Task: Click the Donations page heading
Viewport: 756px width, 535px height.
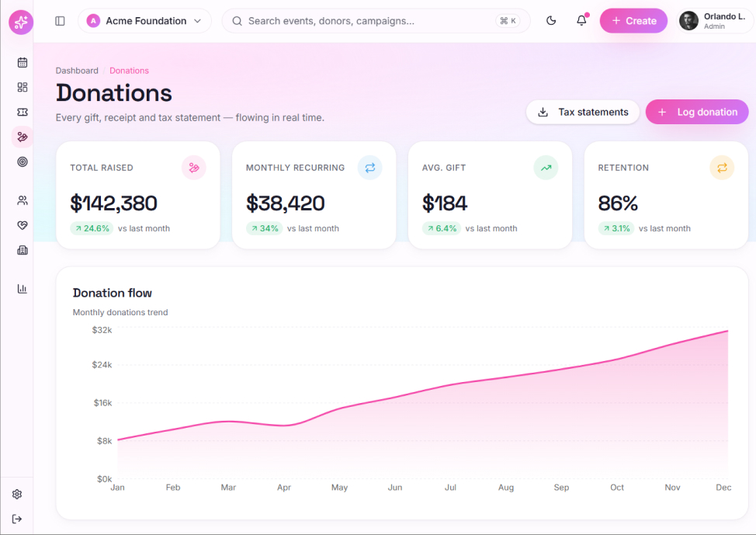Action: tap(114, 92)
